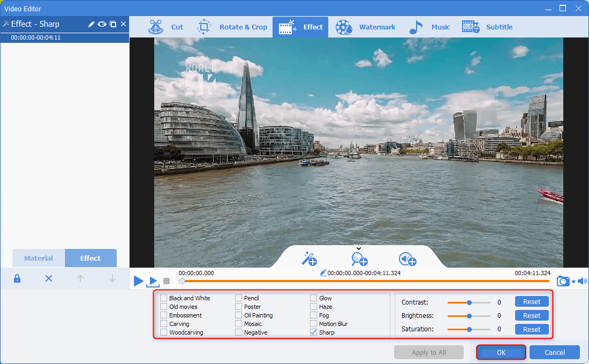Viewport: 589px width, 364px height.
Task: Reset the Brightness value
Action: pos(532,315)
